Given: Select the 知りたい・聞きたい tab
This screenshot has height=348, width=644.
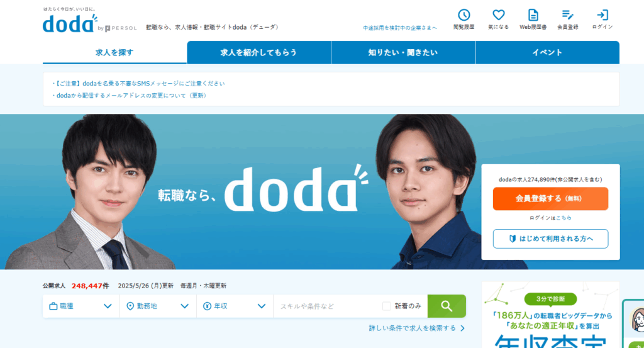Looking at the screenshot, I should pyautogui.click(x=403, y=53).
